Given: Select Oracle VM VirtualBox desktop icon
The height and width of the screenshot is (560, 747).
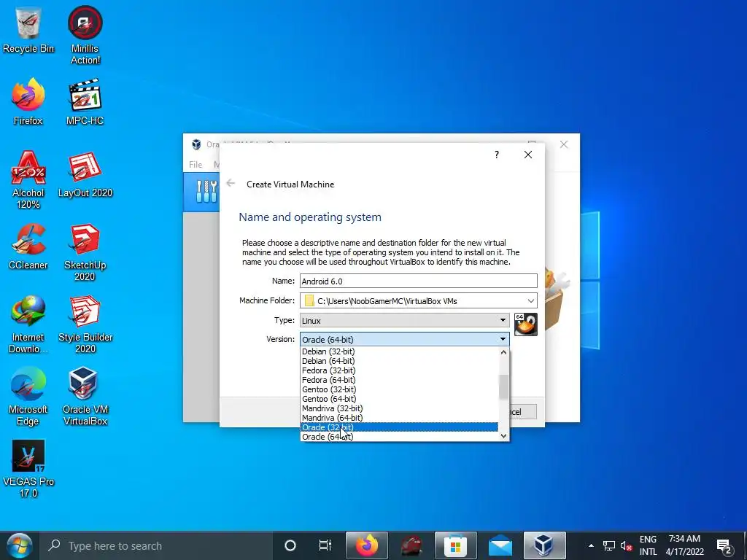Looking at the screenshot, I should [x=85, y=397].
